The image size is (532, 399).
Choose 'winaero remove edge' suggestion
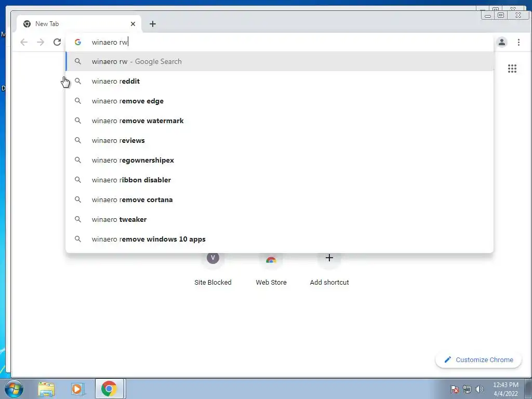click(280, 101)
